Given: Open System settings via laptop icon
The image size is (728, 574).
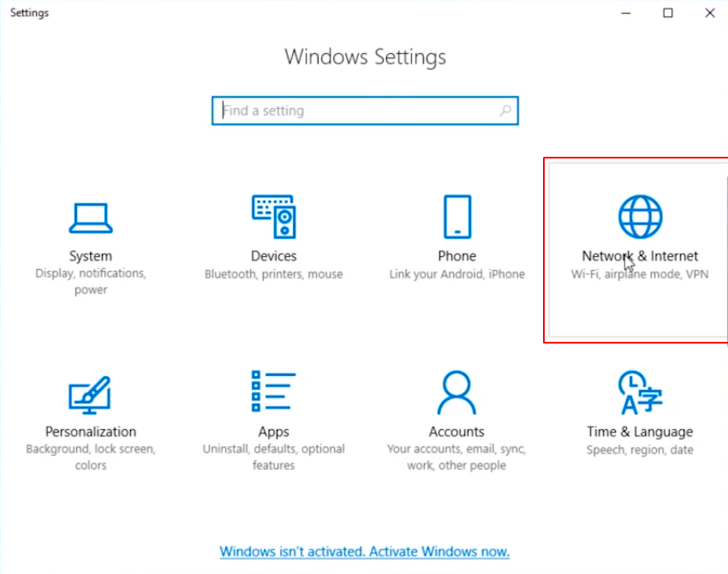Looking at the screenshot, I should pyautogui.click(x=91, y=218).
